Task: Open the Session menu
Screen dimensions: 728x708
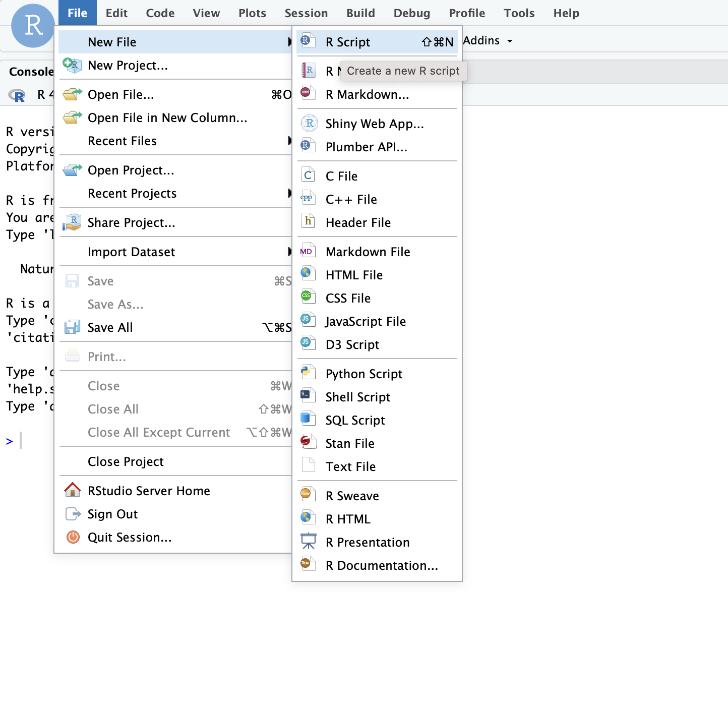Action: (x=307, y=13)
